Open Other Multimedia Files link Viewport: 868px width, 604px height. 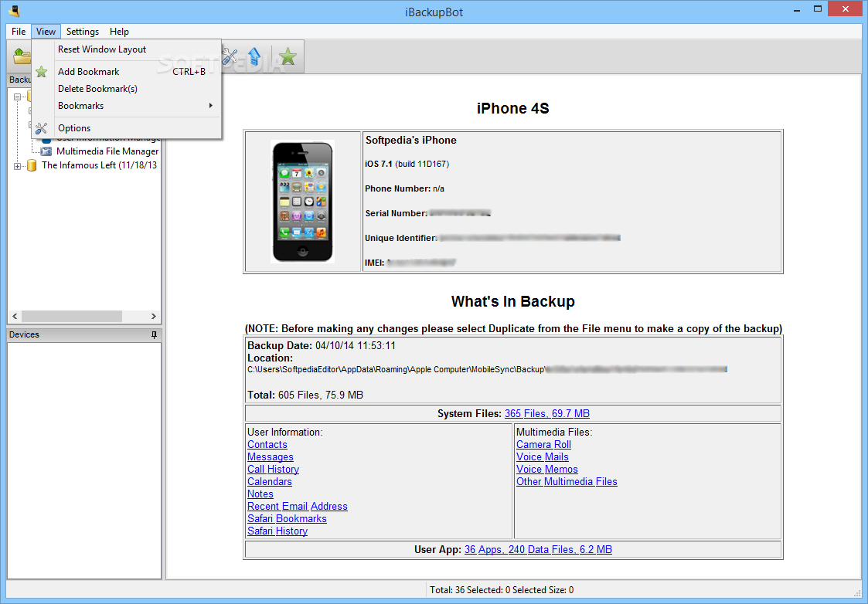point(567,481)
